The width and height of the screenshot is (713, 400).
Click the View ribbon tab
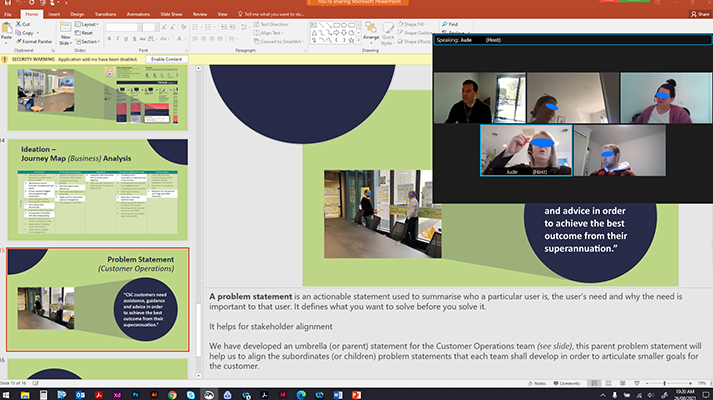point(222,14)
